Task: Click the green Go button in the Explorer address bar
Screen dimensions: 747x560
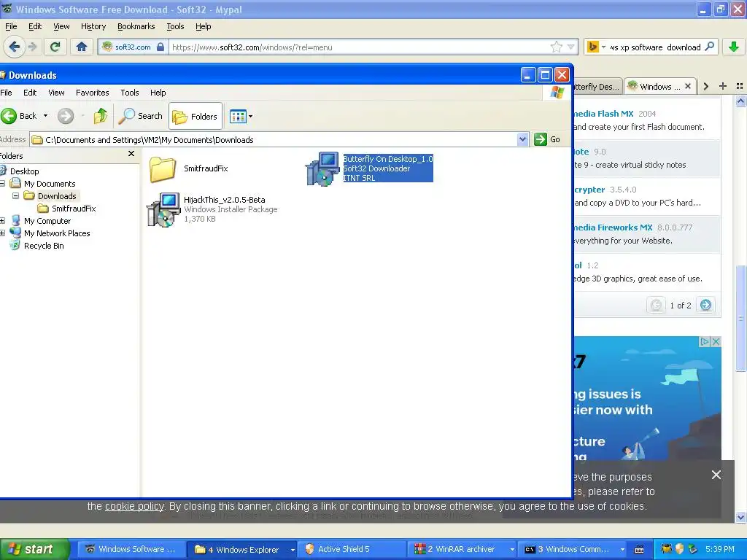Action: pos(547,139)
